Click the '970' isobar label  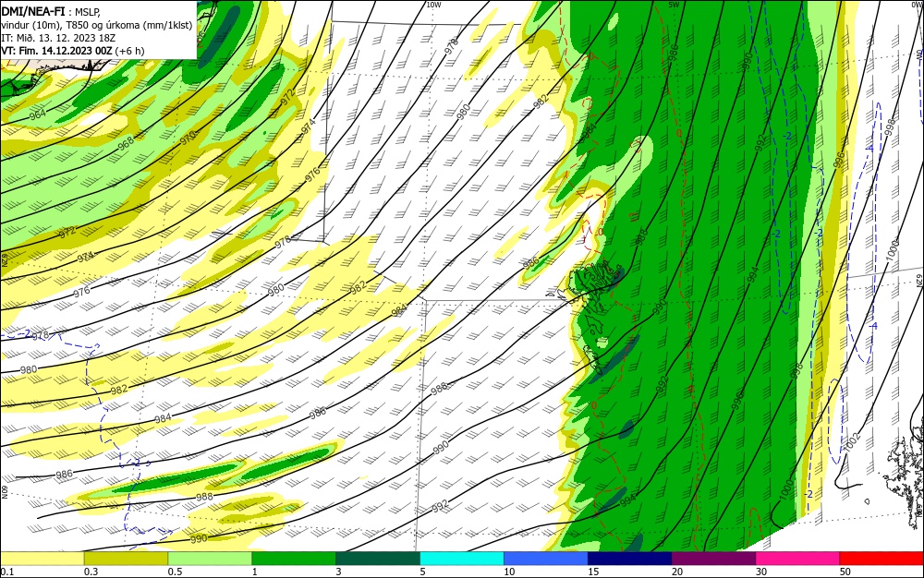[188, 138]
